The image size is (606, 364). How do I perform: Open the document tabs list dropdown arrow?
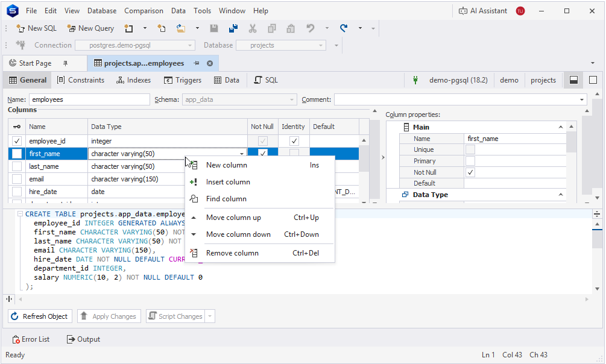(x=593, y=63)
